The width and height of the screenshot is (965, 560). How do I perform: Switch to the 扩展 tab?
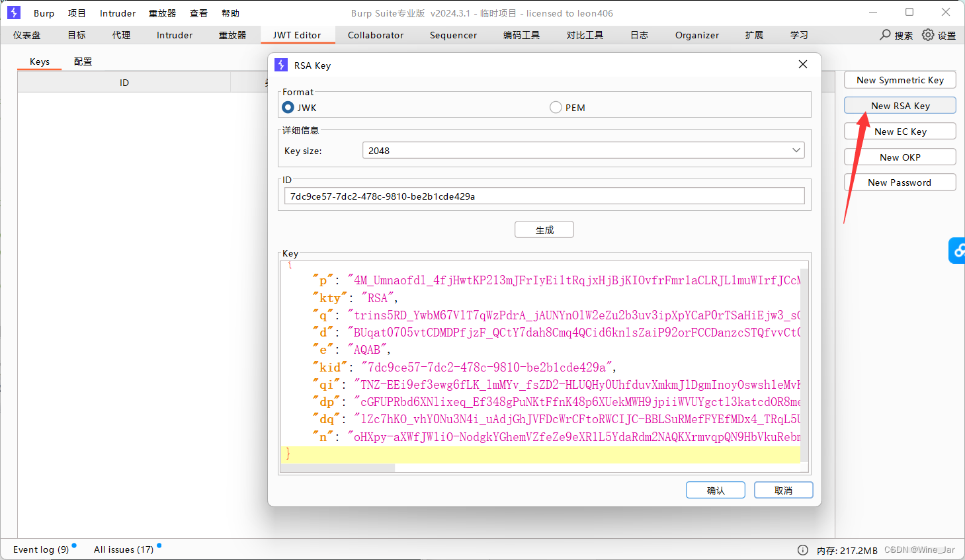click(754, 35)
